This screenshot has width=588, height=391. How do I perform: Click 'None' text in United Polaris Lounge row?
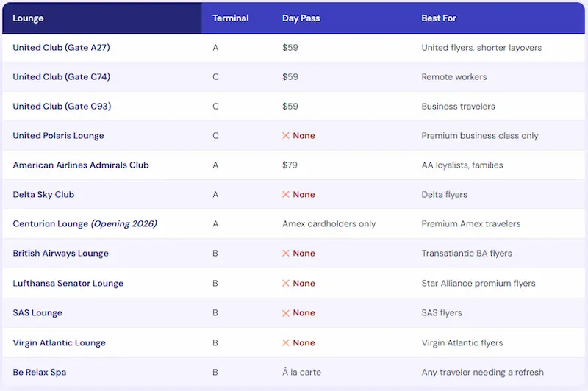(x=304, y=136)
